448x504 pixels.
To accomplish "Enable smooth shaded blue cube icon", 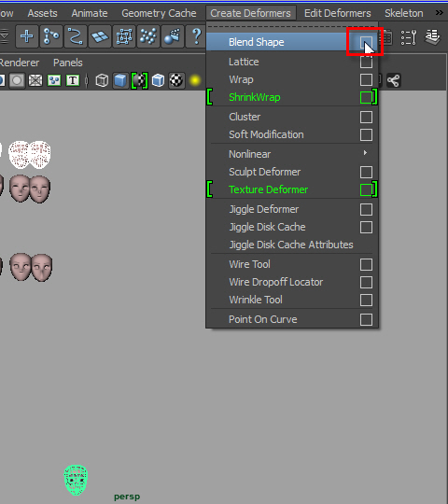I will click(x=120, y=80).
